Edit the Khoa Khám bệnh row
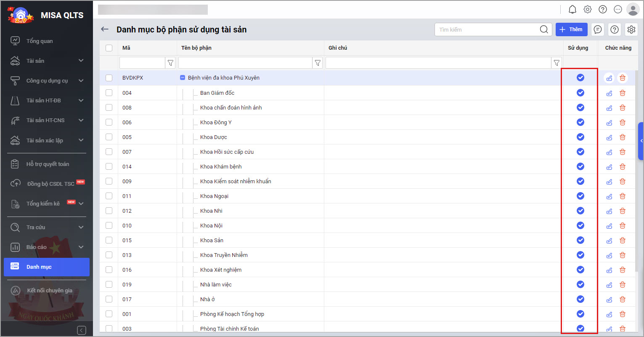The height and width of the screenshot is (337, 644). (609, 167)
